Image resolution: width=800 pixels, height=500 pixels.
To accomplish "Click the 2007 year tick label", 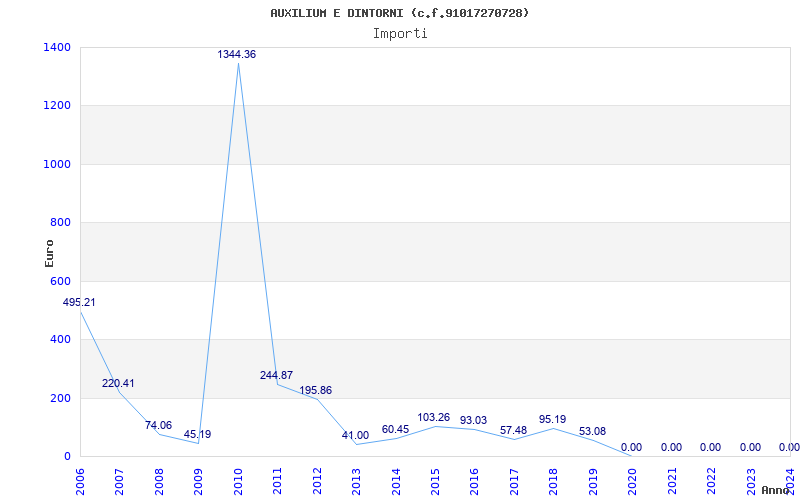I will pos(119,482).
